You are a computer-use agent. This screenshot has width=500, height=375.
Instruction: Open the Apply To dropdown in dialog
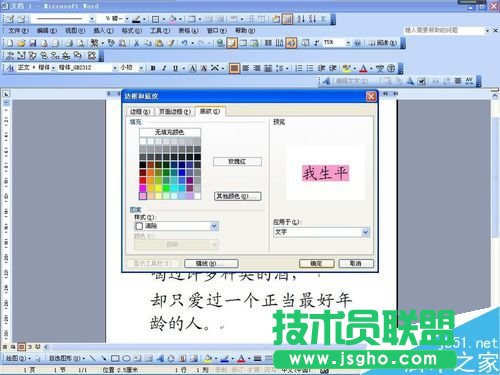pos(366,232)
